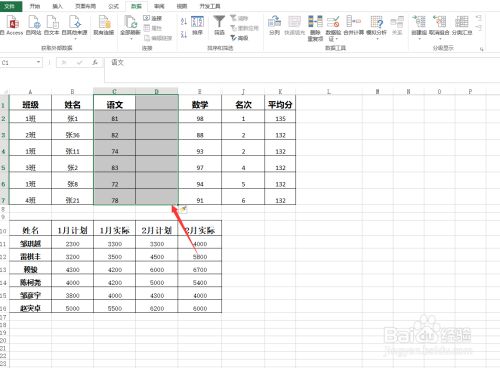Select row header 5
Screen dimensions: 500x368
pyautogui.click(x=4, y=167)
